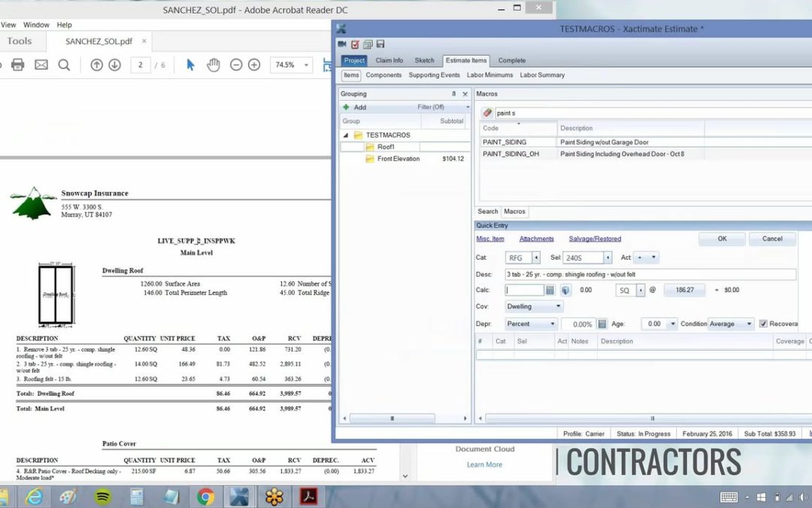Viewport: 812px width, 508px height.
Task: Click the macro search box containing 'paint s'
Action: pos(653,113)
